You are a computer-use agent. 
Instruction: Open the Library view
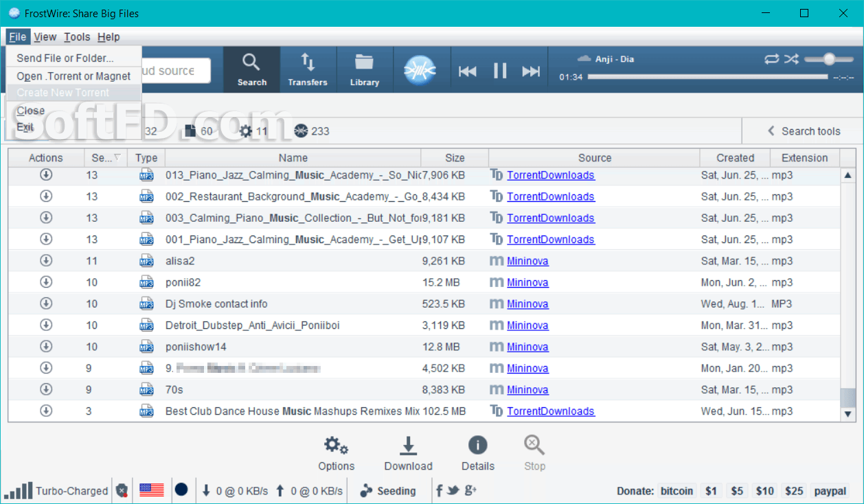364,69
